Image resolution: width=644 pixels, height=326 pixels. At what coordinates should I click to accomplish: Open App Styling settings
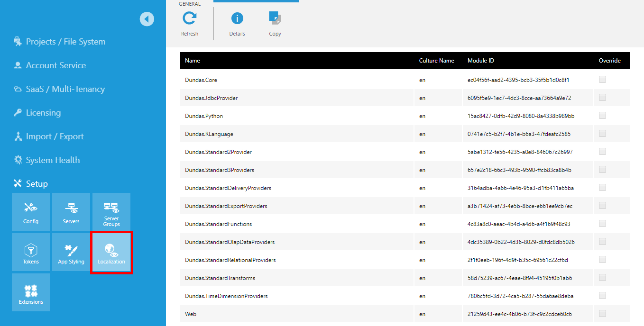[x=71, y=252]
